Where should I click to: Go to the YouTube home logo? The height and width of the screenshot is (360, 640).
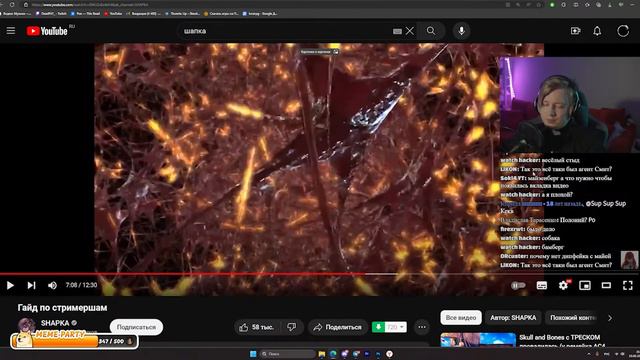(x=47, y=31)
